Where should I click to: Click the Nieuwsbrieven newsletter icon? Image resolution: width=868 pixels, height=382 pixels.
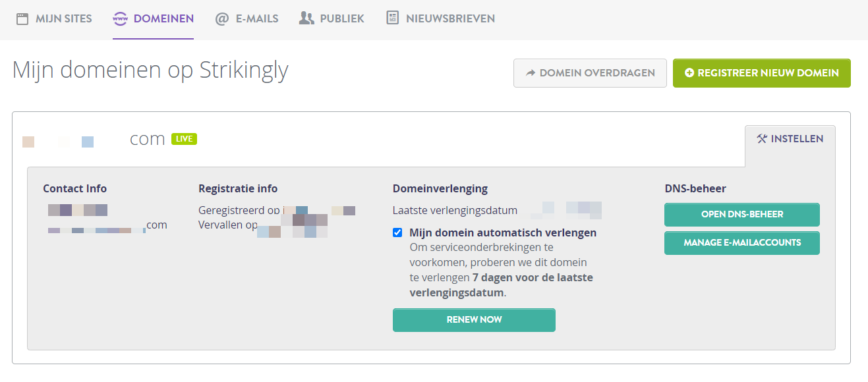pyautogui.click(x=393, y=18)
